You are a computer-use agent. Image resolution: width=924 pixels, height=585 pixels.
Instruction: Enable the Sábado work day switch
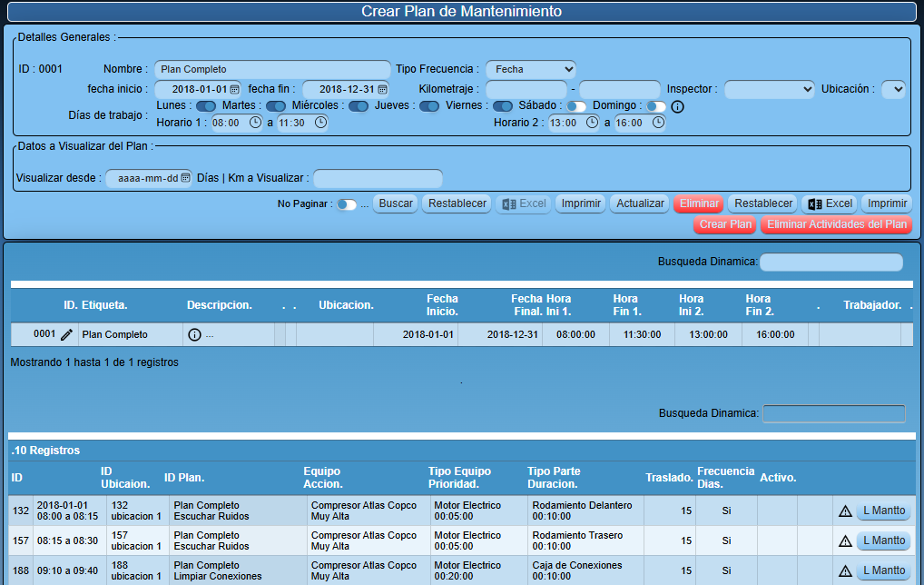click(576, 106)
